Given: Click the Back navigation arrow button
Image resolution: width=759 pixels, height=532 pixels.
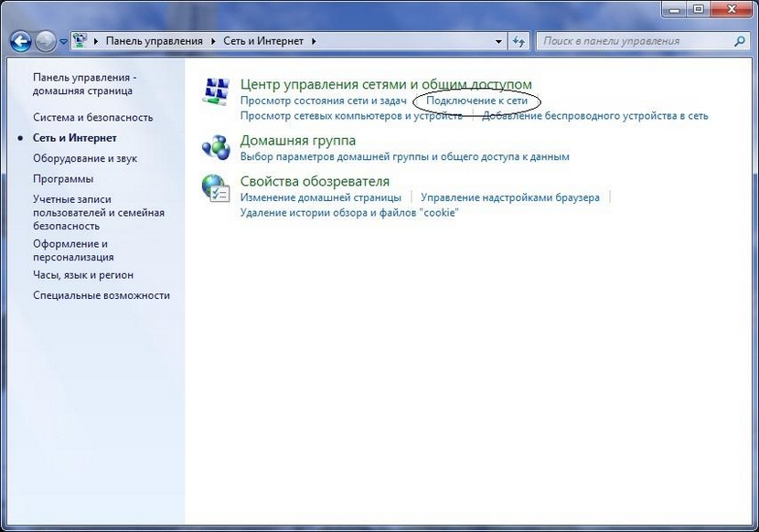Looking at the screenshot, I should pos(21,42).
